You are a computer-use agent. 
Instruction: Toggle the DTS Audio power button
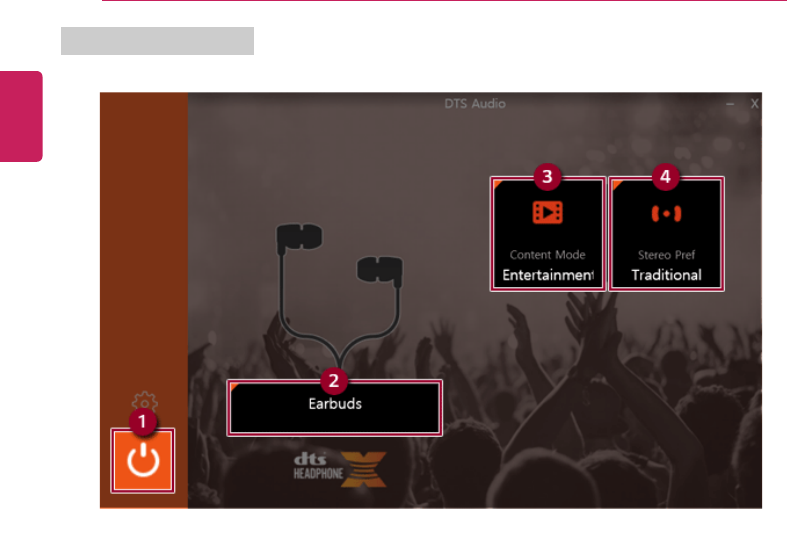pyautogui.click(x=143, y=460)
